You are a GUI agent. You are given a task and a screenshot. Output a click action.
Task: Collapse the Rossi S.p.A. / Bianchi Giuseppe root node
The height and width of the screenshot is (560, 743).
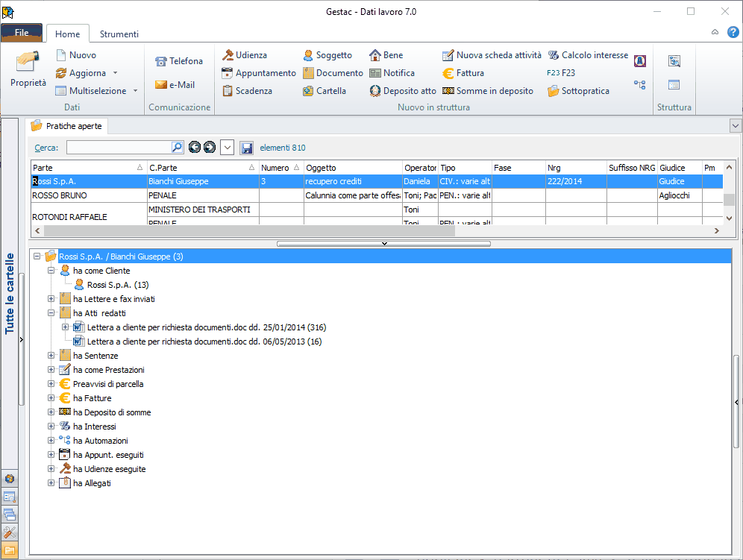coord(37,257)
